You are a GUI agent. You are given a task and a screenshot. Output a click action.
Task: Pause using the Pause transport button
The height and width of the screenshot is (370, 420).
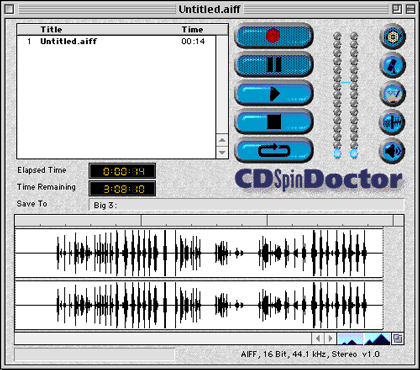click(274, 65)
